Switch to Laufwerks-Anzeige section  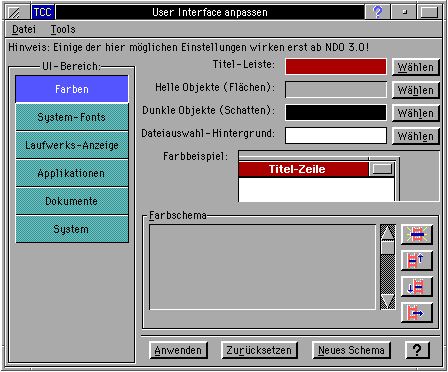(x=72, y=145)
